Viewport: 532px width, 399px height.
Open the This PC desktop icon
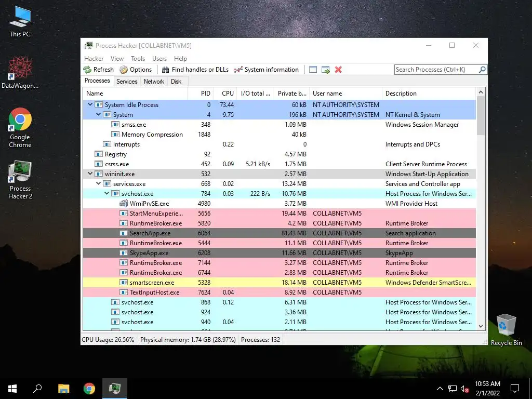tap(20, 22)
